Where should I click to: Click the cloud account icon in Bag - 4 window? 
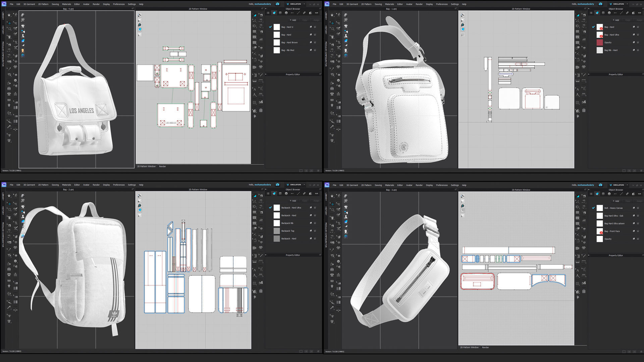(277, 4)
